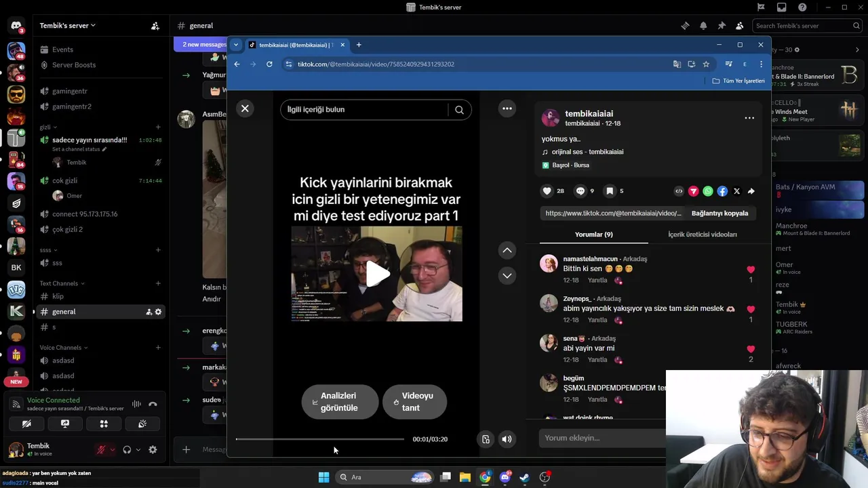Open the orijinal ses - tembikaiaiai sound link
Screen dimensions: 868x488
coord(587,152)
